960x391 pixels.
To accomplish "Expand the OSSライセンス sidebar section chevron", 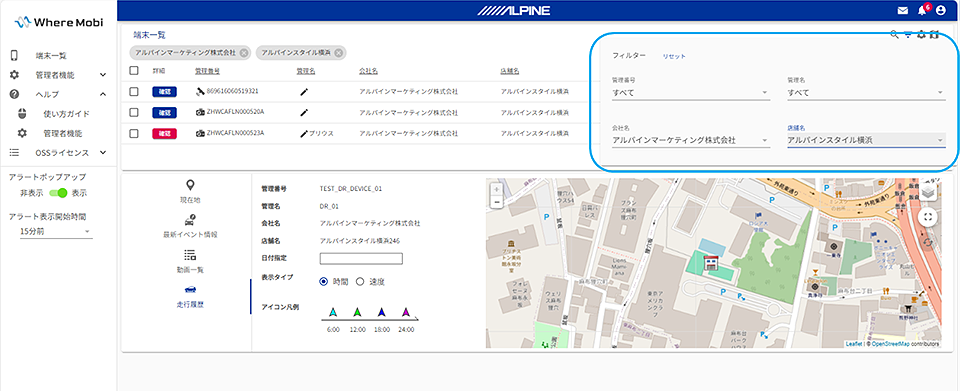I will tap(103, 153).
